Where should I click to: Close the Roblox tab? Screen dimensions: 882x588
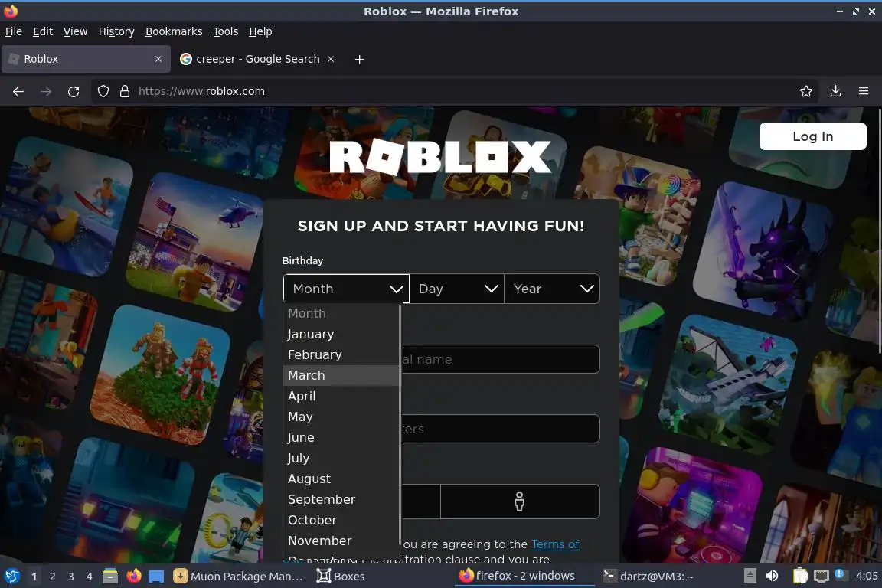[158, 59]
